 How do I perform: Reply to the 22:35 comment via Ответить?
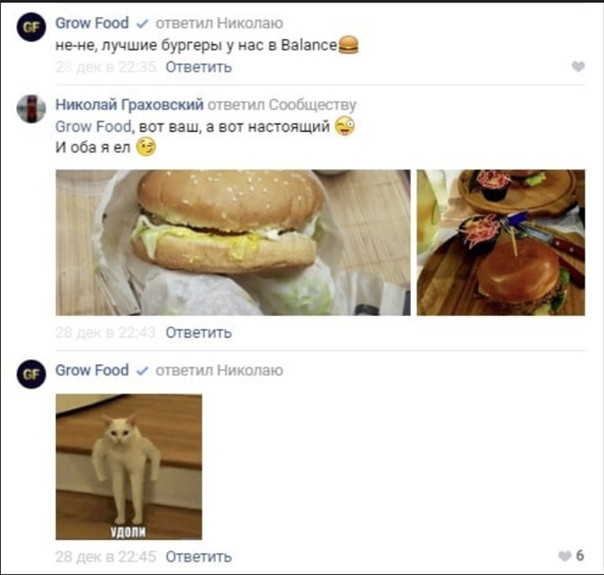pos(199,67)
